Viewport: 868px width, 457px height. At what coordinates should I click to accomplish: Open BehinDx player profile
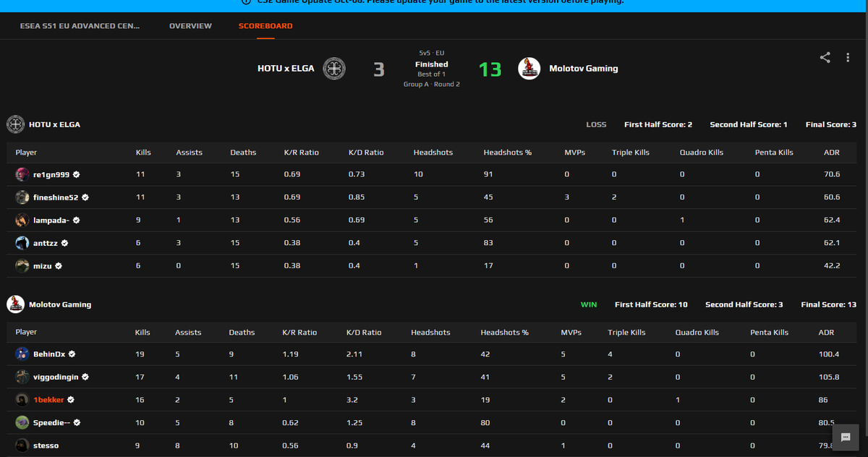coord(49,354)
